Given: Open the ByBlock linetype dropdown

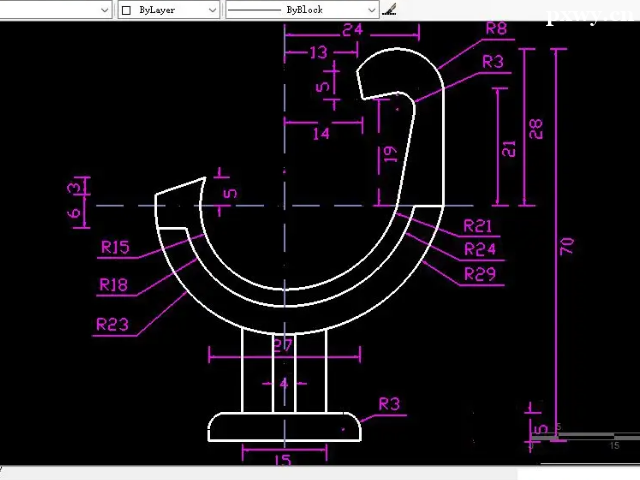Looking at the screenshot, I should [372, 10].
